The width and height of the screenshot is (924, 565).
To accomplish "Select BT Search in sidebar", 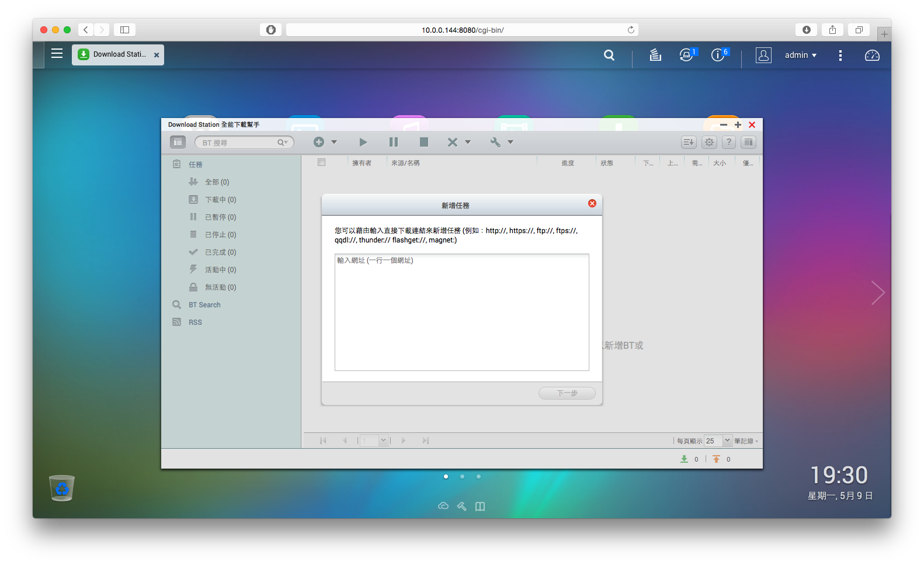I will pyautogui.click(x=204, y=305).
